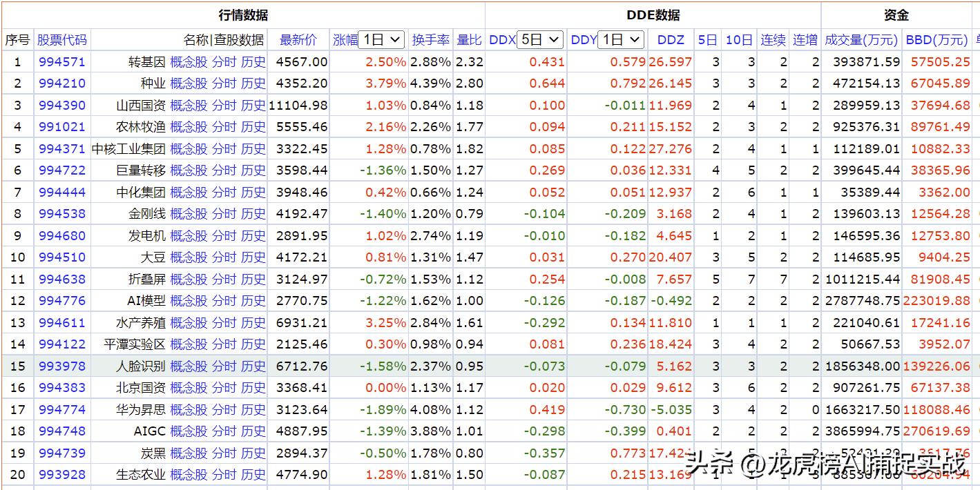
Task: Open the DDY 1日 dropdown
Action: pos(619,39)
